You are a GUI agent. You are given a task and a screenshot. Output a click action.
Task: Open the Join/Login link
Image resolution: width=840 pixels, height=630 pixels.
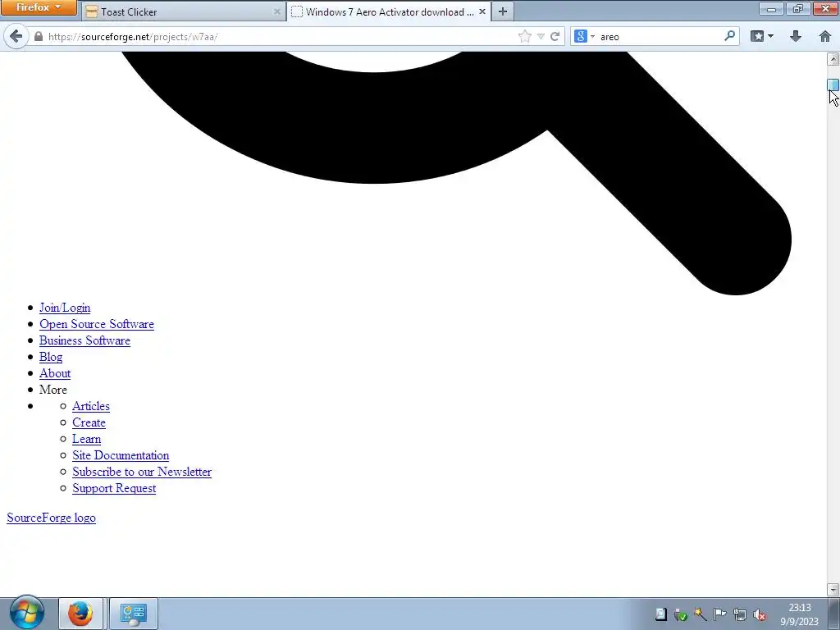point(65,308)
